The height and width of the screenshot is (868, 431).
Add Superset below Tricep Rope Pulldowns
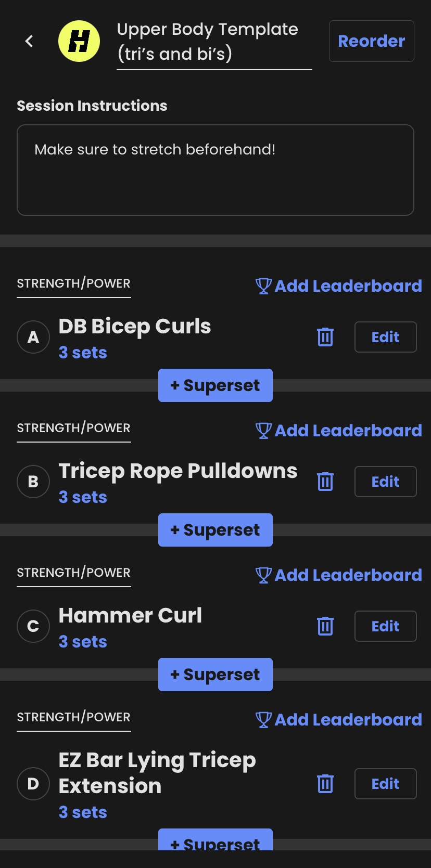tap(215, 530)
